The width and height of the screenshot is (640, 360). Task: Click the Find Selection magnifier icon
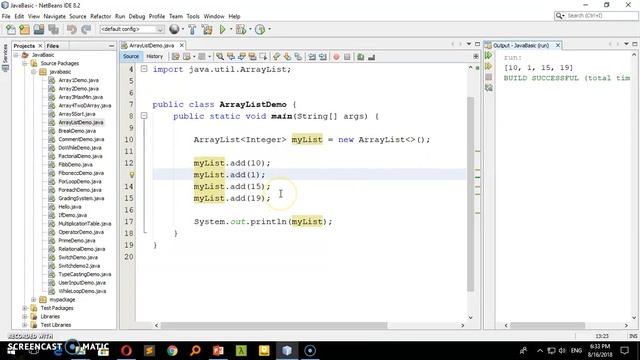pos(220,57)
